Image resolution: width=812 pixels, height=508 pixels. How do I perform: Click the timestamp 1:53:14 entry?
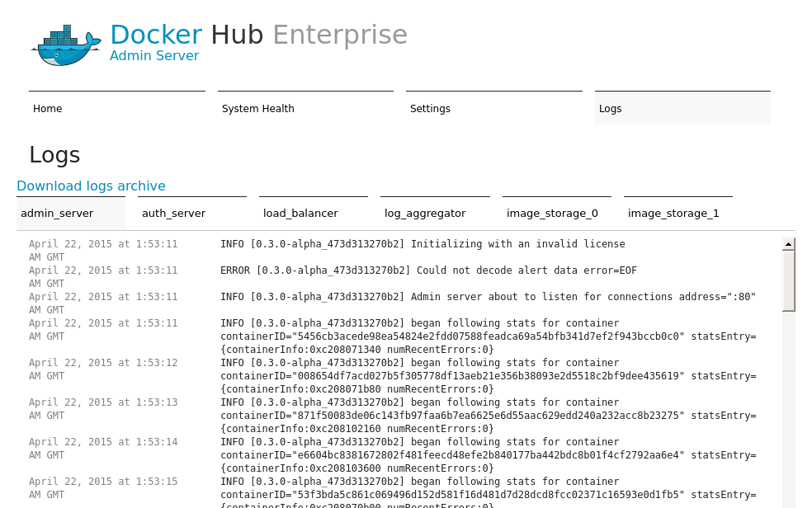(103, 449)
